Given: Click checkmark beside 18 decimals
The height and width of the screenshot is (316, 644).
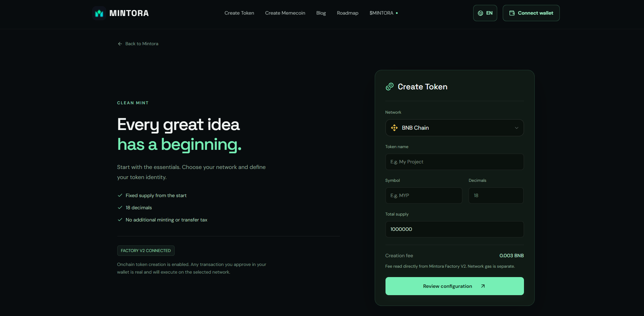Looking at the screenshot, I should coord(120,208).
